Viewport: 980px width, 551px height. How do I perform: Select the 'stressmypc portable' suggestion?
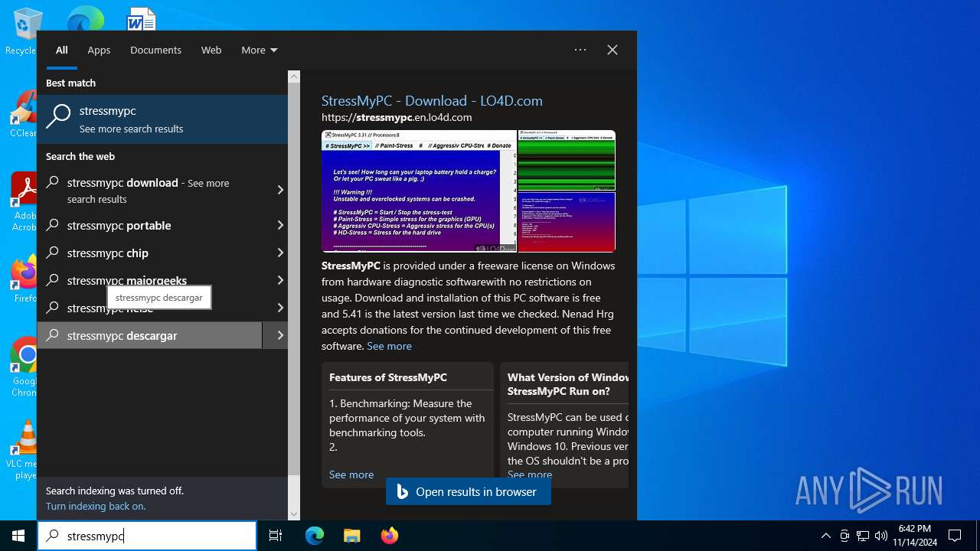149,226
